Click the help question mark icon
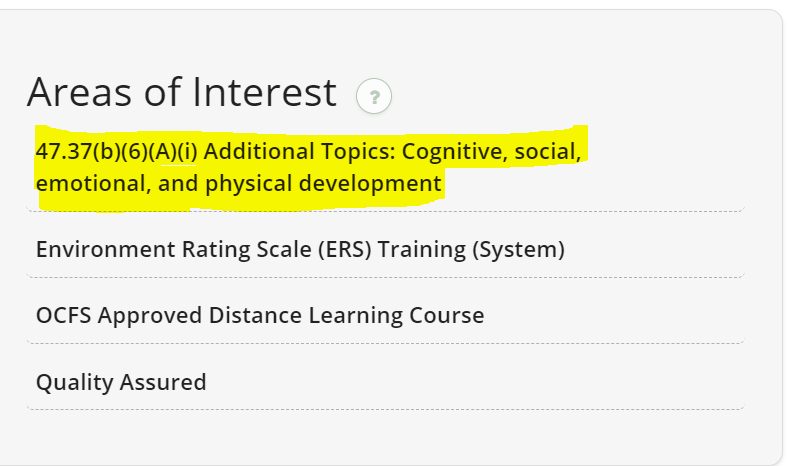This screenshot has height=466, width=789. [374, 97]
